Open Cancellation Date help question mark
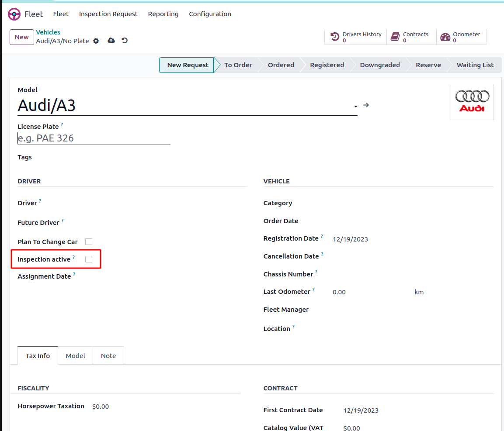 point(322,254)
